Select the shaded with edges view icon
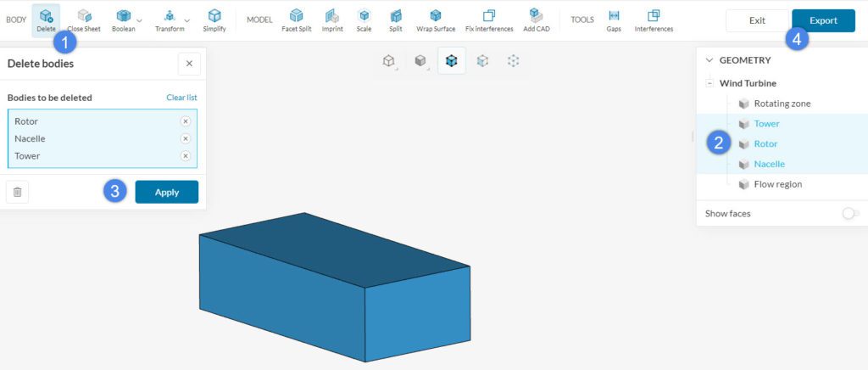The height and width of the screenshot is (370, 868). click(x=452, y=61)
